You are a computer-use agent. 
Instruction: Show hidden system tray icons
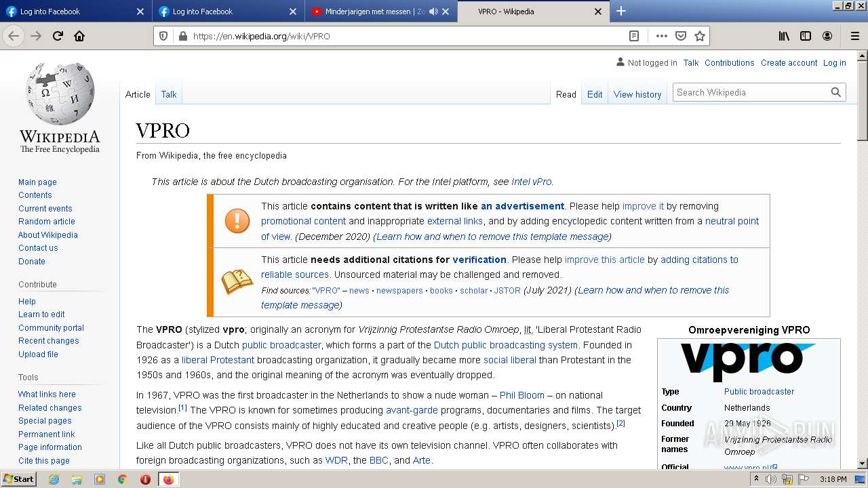(757, 479)
